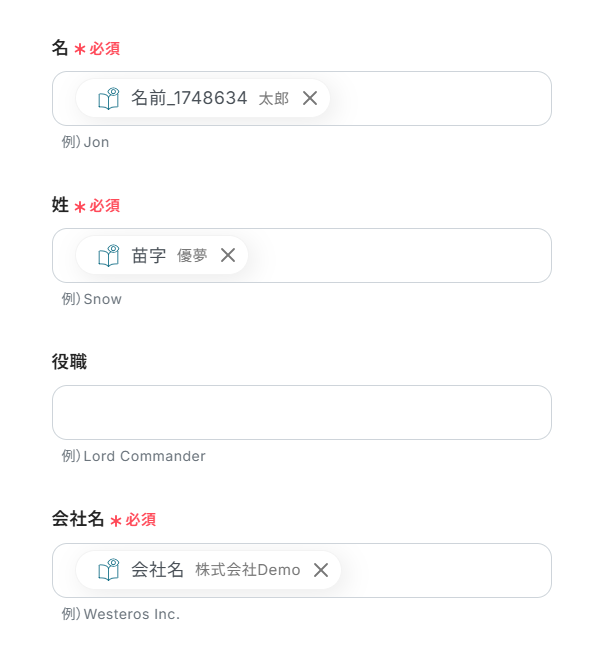Click the 名前_1748634 chip label text
This screenshot has width=600, height=647.
[x=189, y=98]
